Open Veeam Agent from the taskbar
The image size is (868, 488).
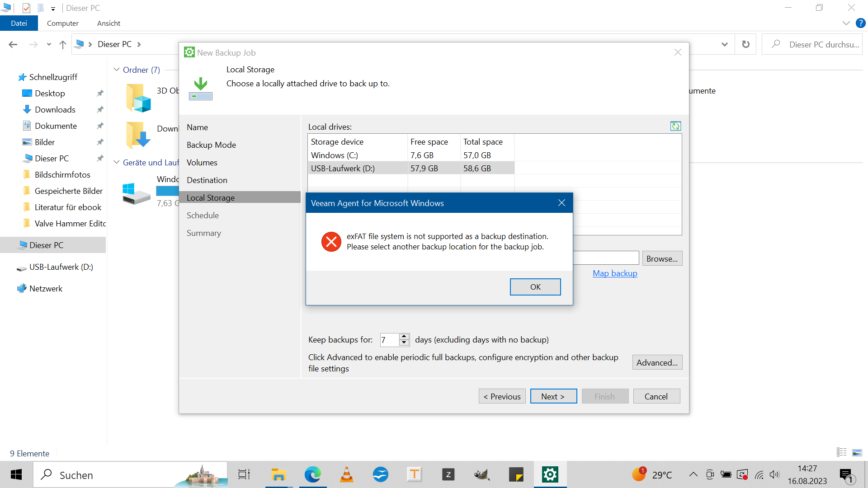pyautogui.click(x=550, y=474)
